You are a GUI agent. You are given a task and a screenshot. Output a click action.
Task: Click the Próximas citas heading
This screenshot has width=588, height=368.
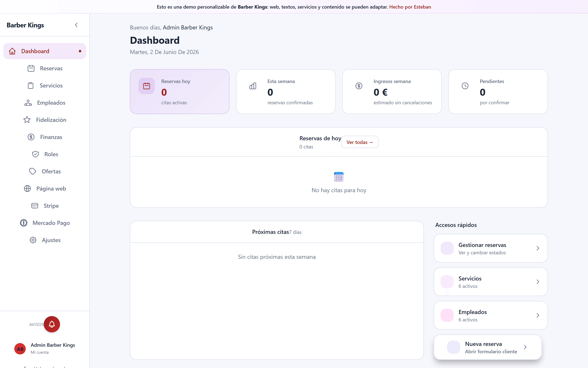[271, 232]
